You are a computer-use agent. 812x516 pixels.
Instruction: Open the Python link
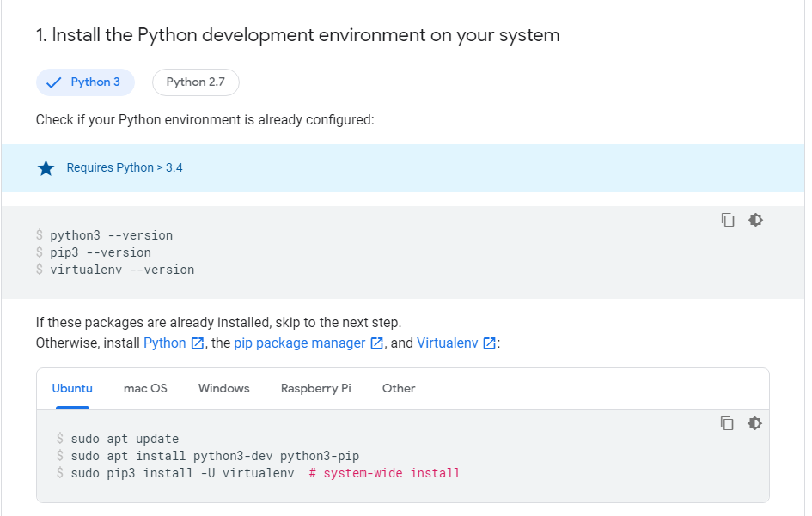click(x=165, y=343)
